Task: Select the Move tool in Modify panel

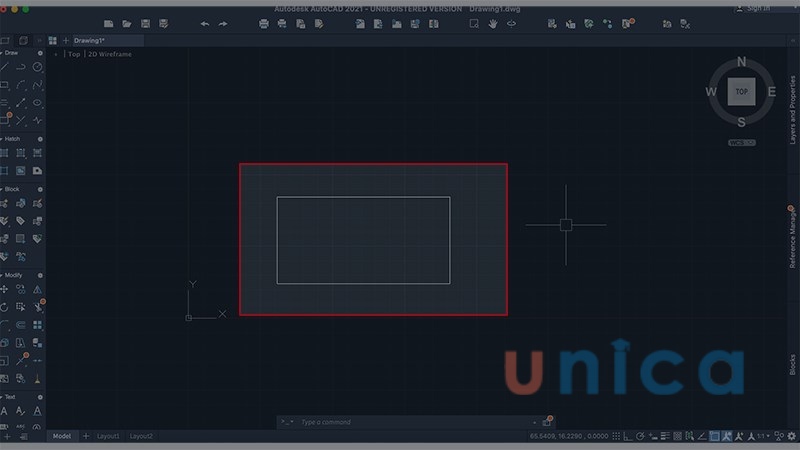Action: click(5, 289)
